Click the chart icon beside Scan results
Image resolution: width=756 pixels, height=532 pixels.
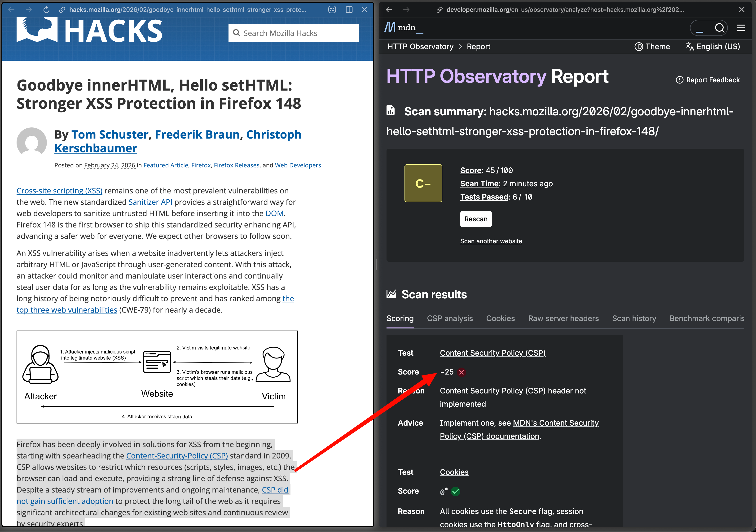point(391,294)
